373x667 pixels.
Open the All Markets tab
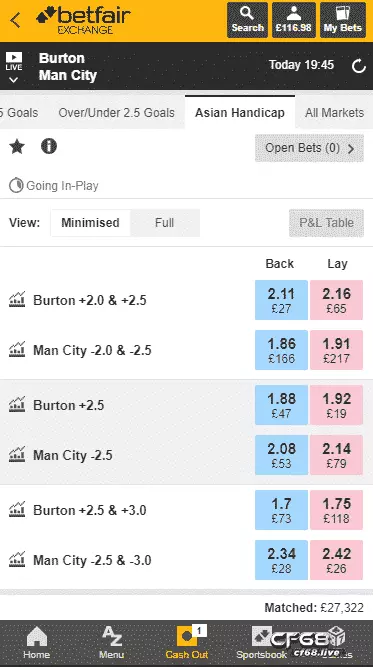pos(334,113)
